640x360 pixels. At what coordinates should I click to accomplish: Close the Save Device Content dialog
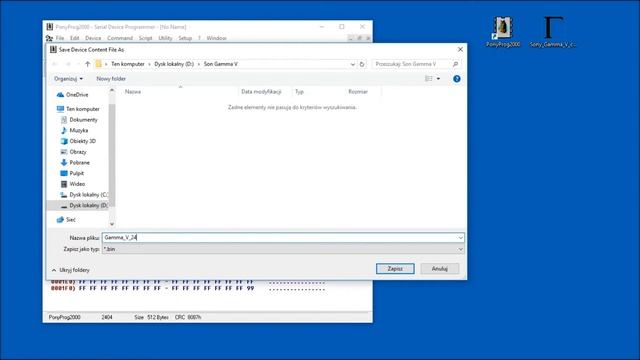coord(460,49)
